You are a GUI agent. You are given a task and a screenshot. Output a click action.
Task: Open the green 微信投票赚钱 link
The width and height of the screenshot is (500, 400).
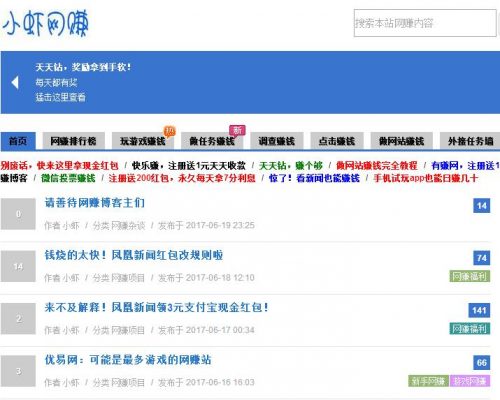(x=68, y=178)
